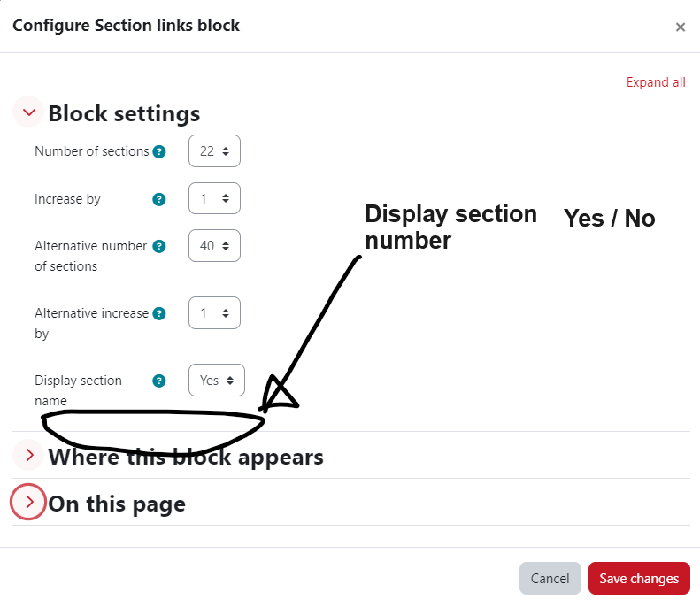The image size is (700, 600).
Task: Open help for Number of sections
Action: point(159,152)
